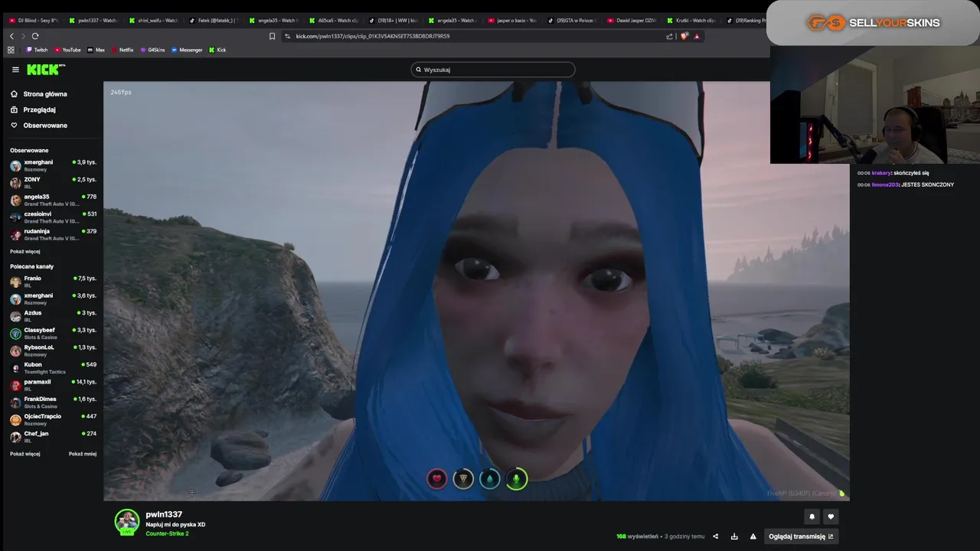Click the pwln1337 channel avatar
Viewport: 980px width, 551px height.
tap(127, 522)
